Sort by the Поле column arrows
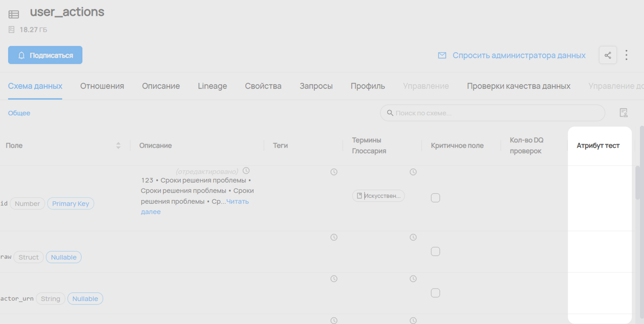This screenshot has width=644, height=324. (x=118, y=146)
